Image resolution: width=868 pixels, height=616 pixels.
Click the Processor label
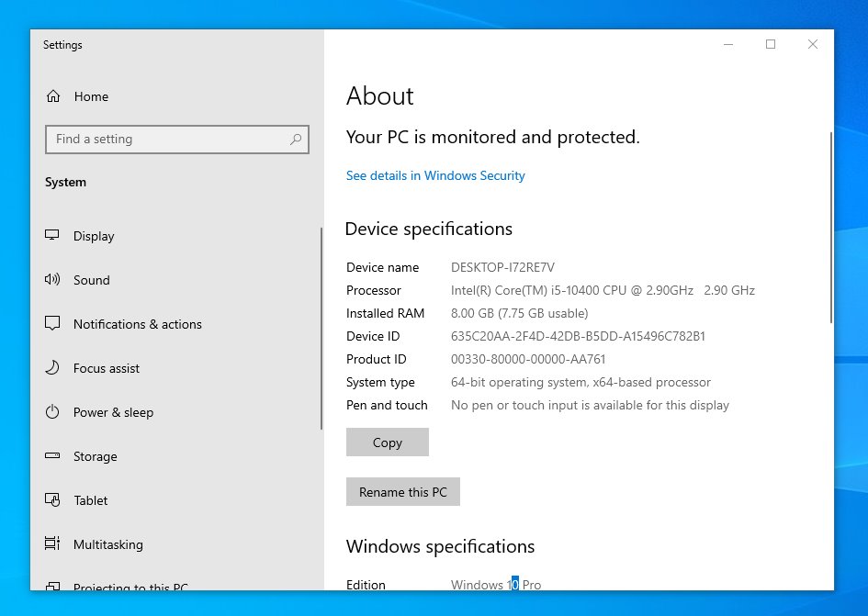[374, 290]
